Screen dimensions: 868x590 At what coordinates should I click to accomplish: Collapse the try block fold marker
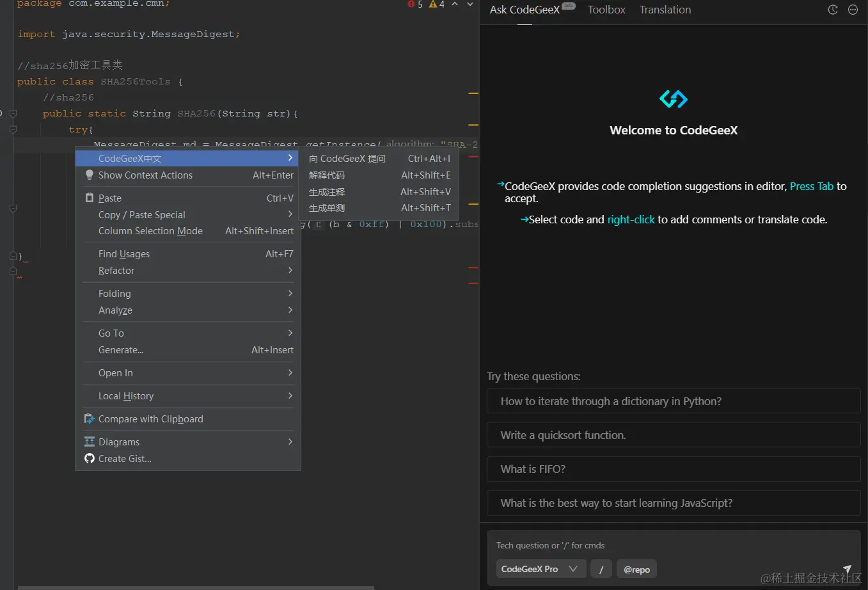[x=13, y=129]
